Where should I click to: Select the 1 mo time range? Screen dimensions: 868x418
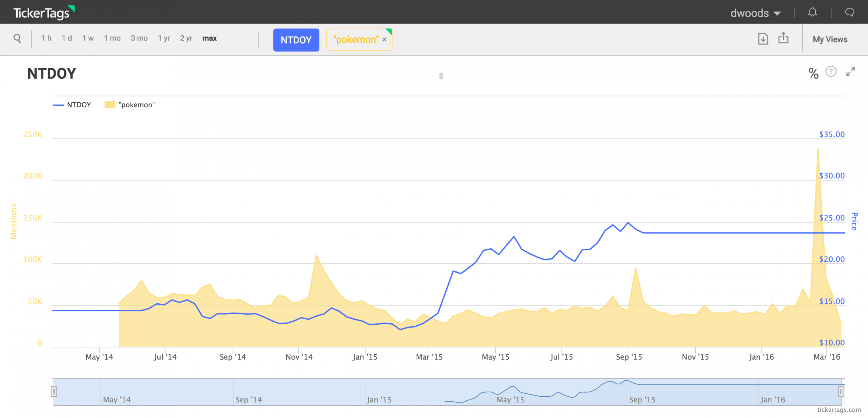click(112, 38)
